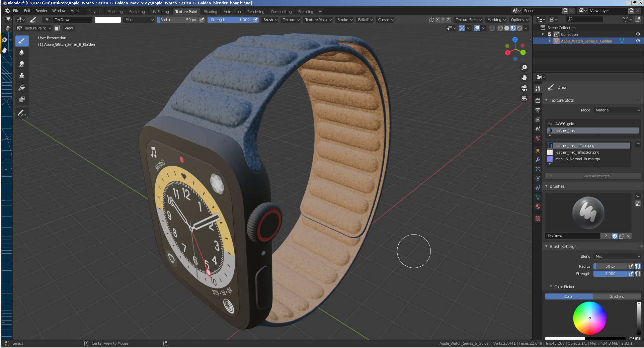Open the Texture Paint mode dropdown

coord(34,28)
